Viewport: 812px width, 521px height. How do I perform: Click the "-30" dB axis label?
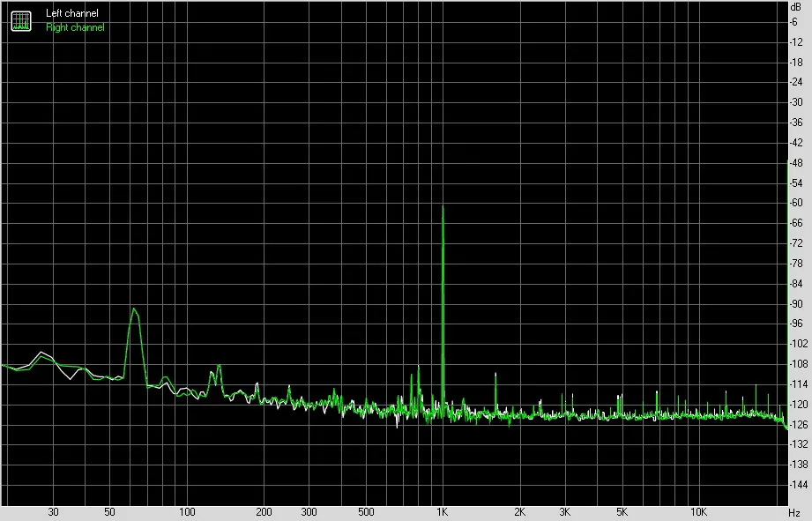click(796, 102)
